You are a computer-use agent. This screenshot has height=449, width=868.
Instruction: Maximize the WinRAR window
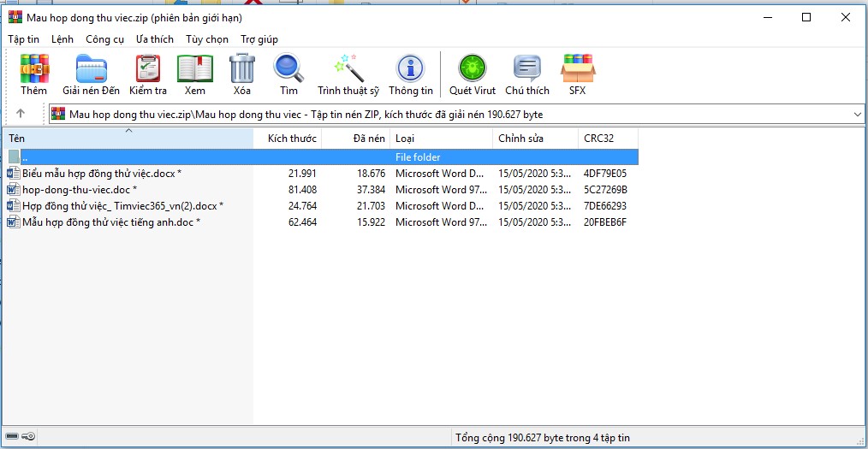(806, 18)
